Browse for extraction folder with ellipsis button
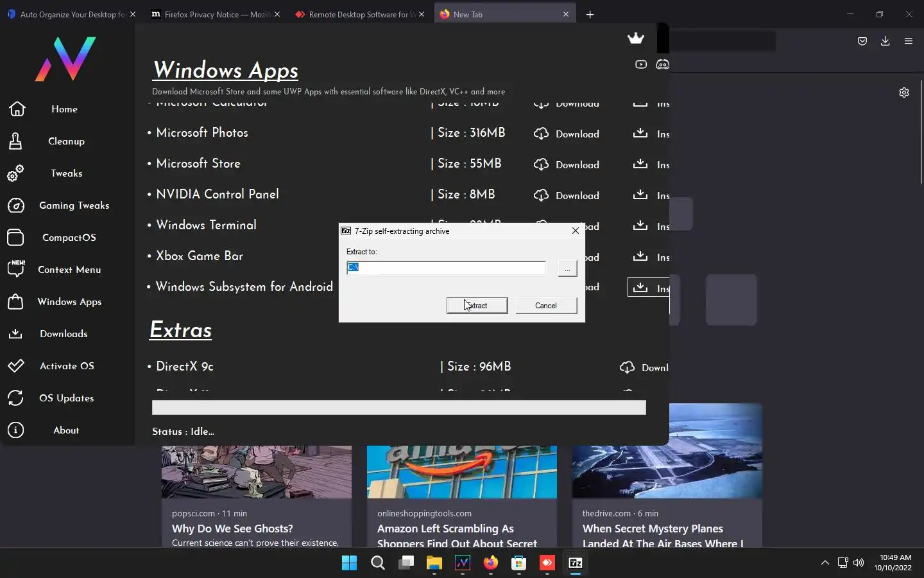 coord(567,268)
